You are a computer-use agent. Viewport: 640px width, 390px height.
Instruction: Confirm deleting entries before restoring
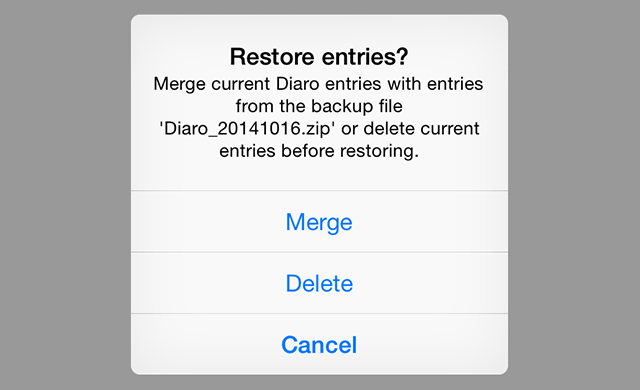click(319, 283)
